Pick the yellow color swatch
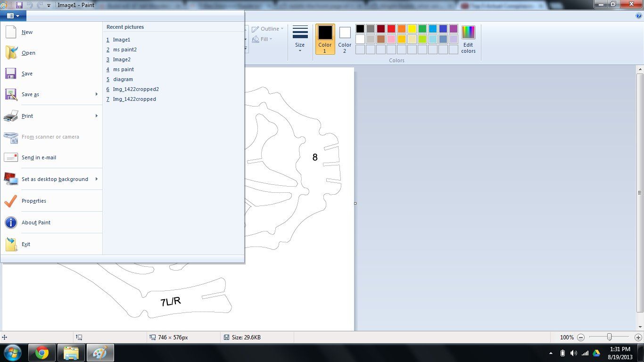The image size is (644, 362). (412, 29)
